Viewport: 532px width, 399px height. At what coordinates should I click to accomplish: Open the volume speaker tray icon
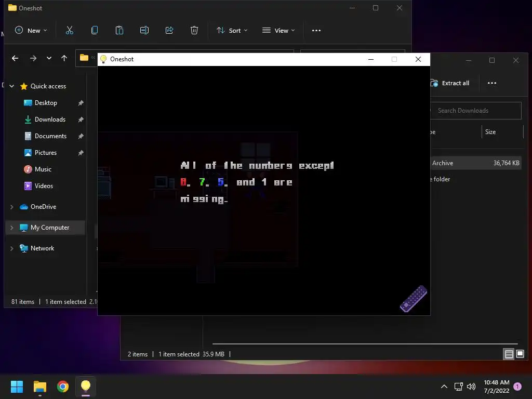coord(471,387)
